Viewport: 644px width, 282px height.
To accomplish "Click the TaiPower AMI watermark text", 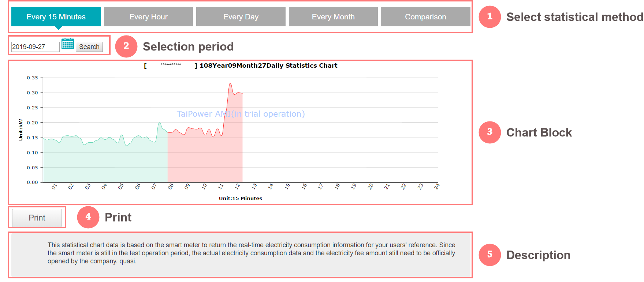I will (241, 114).
